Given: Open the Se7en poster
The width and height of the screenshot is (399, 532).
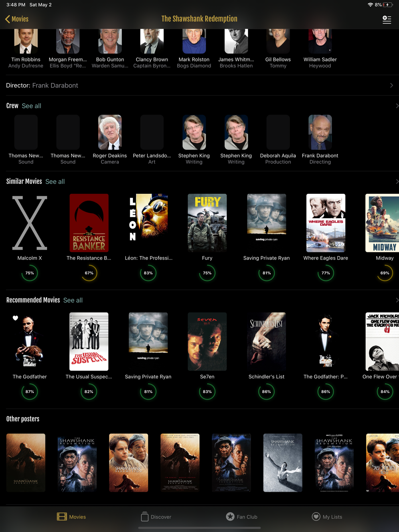Looking at the screenshot, I should click(x=207, y=341).
